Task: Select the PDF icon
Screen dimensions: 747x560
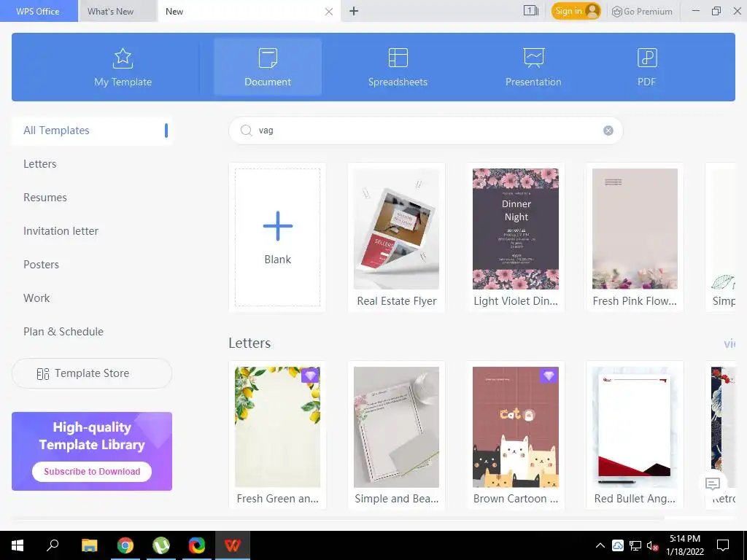Action: (647, 58)
